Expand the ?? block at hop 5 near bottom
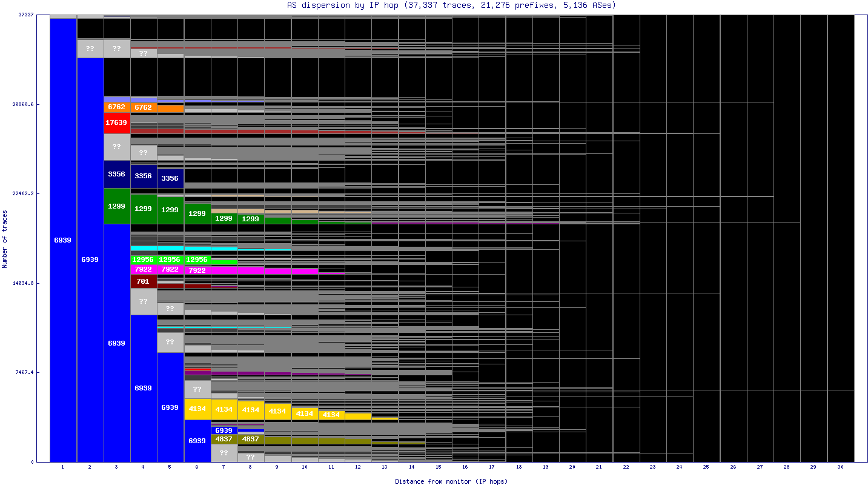The height and width of the screenshot is (485, 868). click(170, 342)
